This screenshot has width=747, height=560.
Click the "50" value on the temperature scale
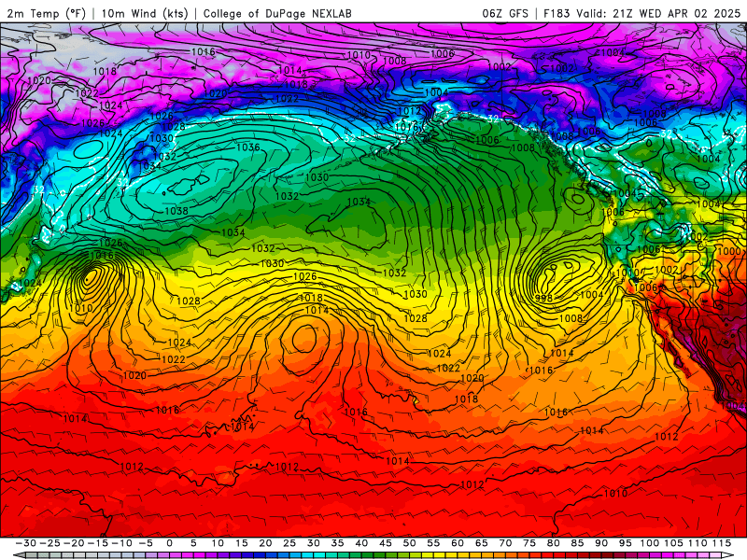pyautogui.click(x=409, y=543)
